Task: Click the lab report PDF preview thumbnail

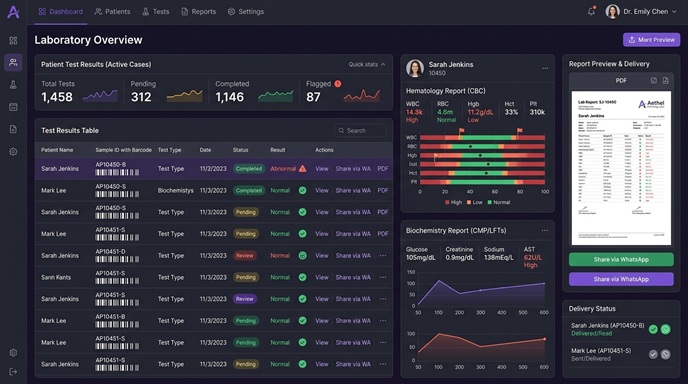Action: [x=621, y=168]
